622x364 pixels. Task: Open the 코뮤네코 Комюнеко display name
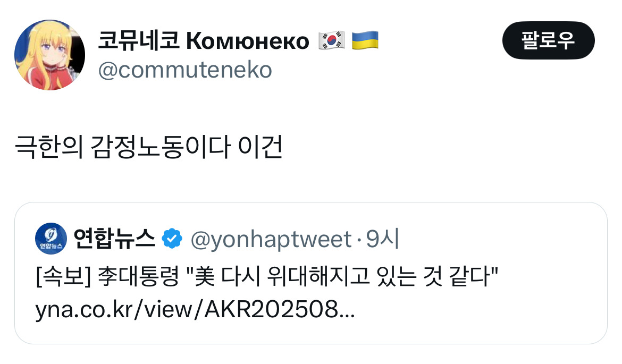click(204, 40)
